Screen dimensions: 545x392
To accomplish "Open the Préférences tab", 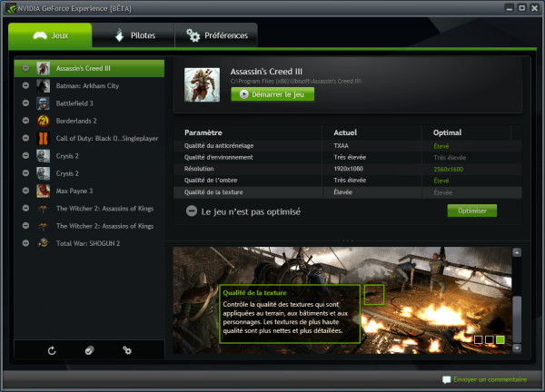I will point(216,35).
